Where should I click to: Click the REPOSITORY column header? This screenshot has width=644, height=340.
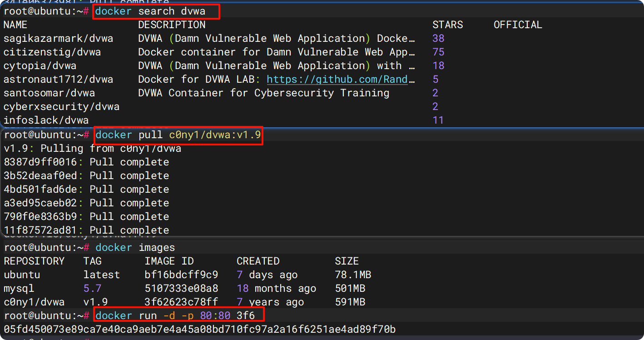[34, 261]
